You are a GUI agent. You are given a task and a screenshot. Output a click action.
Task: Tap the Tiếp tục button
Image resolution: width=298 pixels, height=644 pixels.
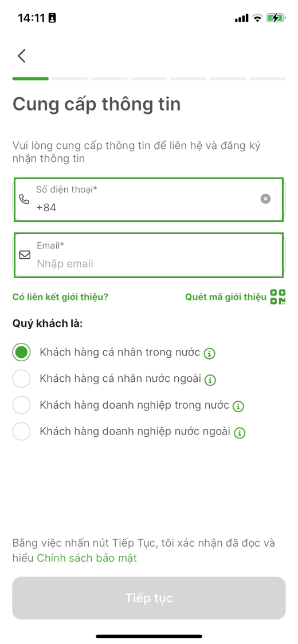coord(149,598)
